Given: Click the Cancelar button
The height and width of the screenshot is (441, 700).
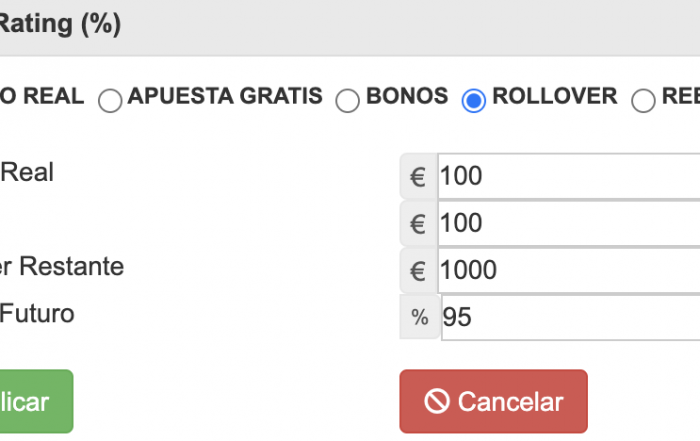Looking at the screenshot, I should tap(493, 401).
